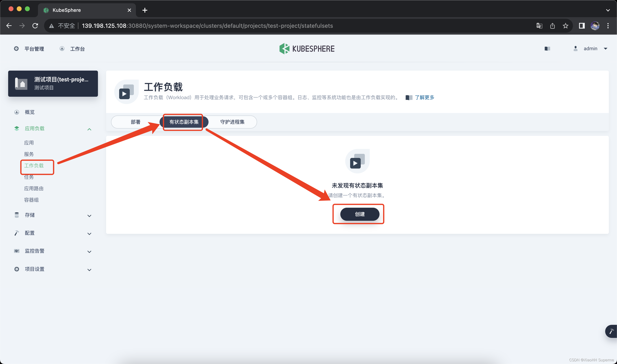Bookmark this page with star icon
This screenshot has height=364, width=617.
point(566,26)
